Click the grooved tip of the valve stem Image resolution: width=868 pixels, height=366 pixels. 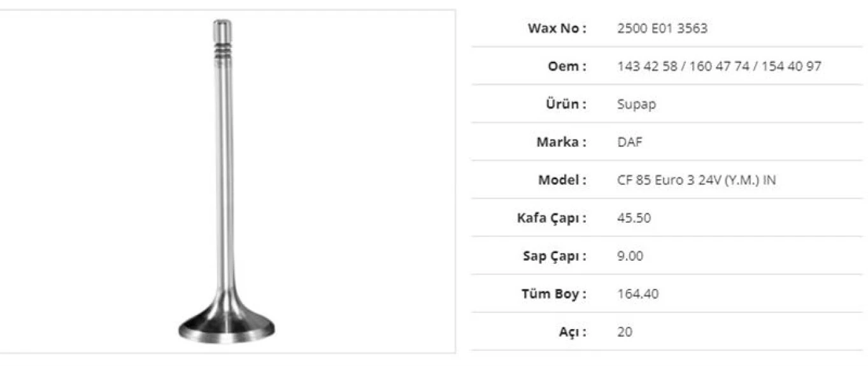(222, 48)
